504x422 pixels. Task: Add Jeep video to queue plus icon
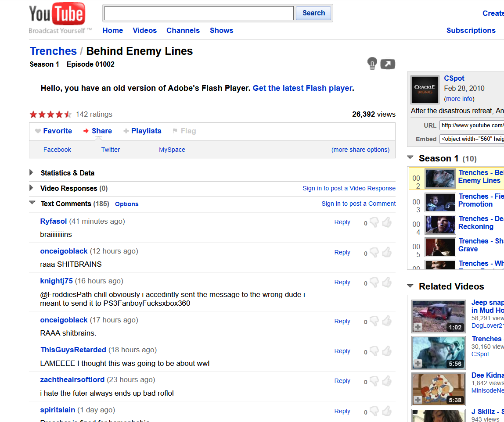coord(418,327)
